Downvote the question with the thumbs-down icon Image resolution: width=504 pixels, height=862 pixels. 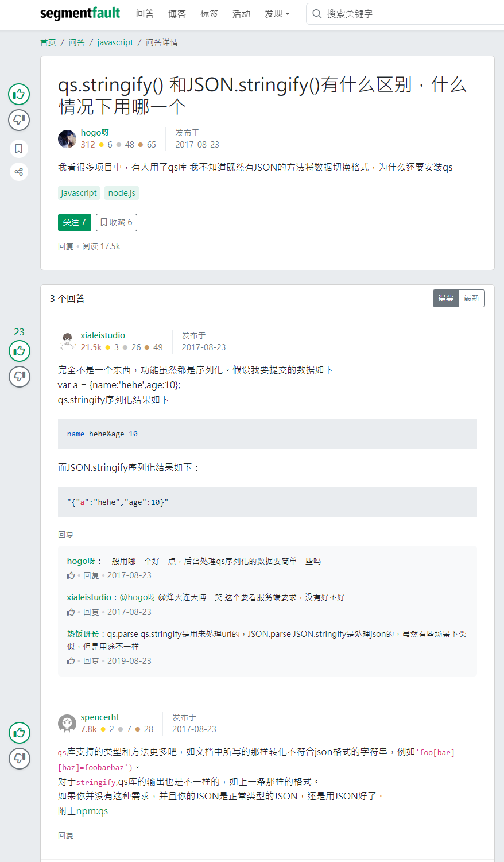click(19, 120)
